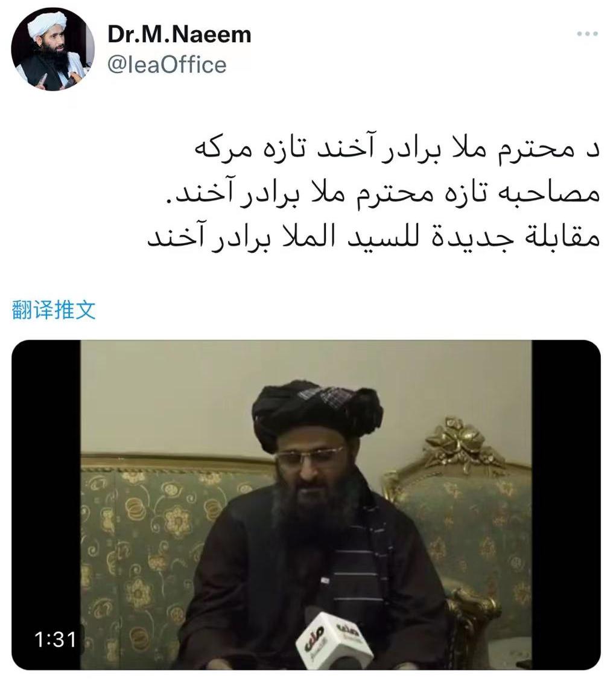Image resolution: width=616 pixels, height=681 pixels.
Task: Play the embedded Mullah Baradar interview video
Action: tap(306, 505)
